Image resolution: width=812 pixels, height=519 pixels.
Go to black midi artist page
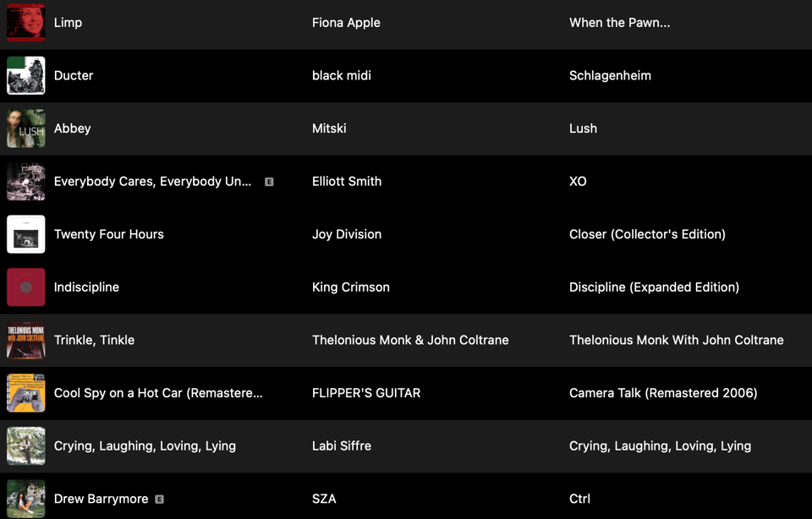(x=341, y=76)
